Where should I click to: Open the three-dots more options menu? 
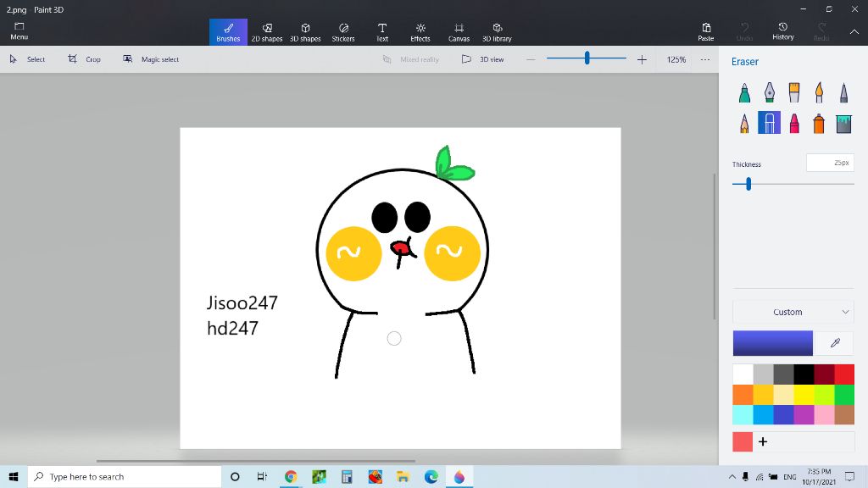[704, 59]
